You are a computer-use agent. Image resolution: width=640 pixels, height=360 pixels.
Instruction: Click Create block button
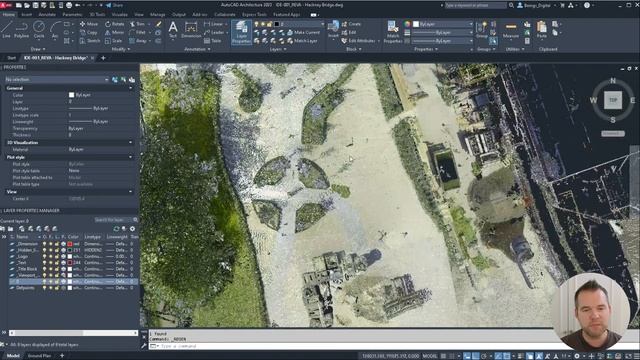pos(351,24)
